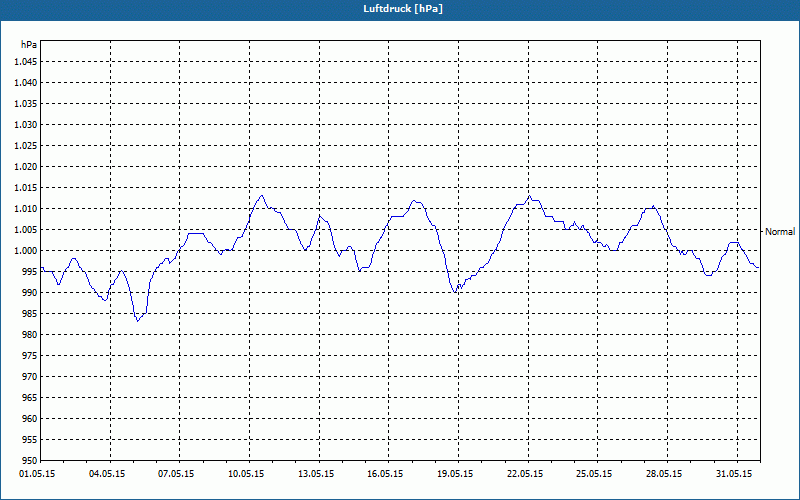This screenshot has height=500, width=800.
Task: Click the 1.025 y-axis value
Action: tap(25, 145)
